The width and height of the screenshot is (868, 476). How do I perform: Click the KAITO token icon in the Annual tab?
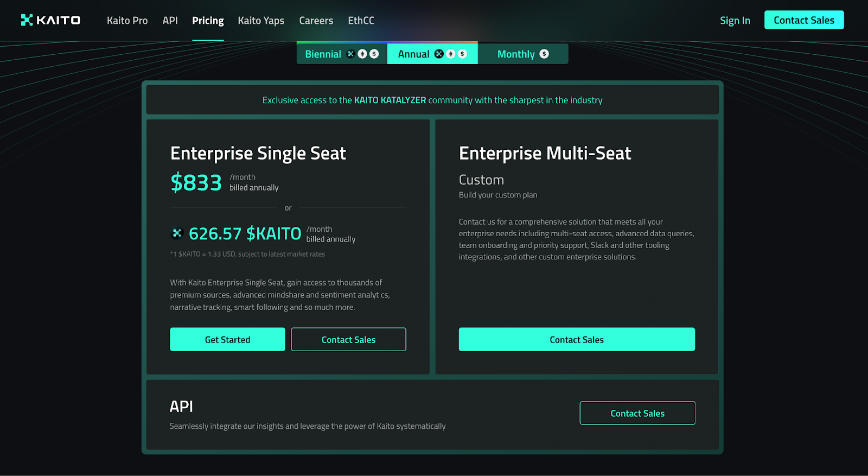[x=439, y=54]
